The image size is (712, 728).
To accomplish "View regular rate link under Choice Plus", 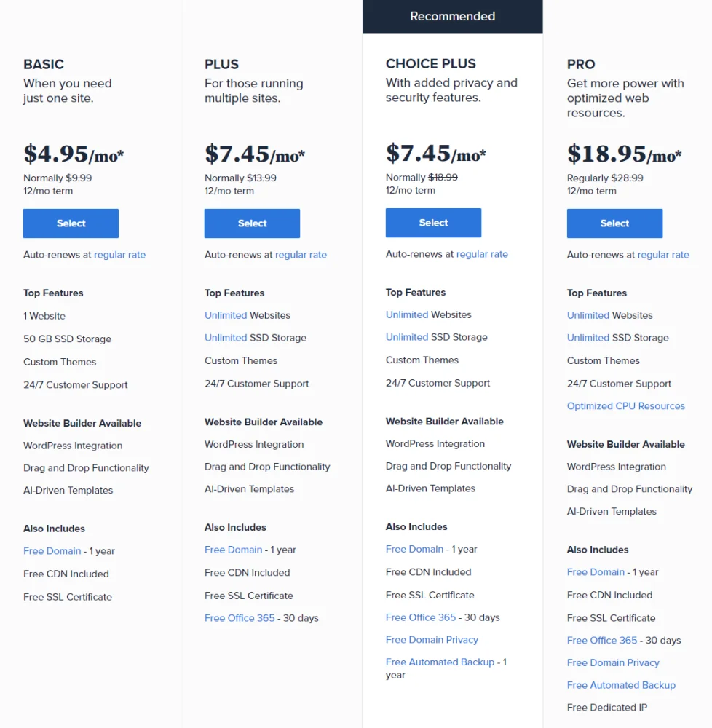I will pos(482,254).
